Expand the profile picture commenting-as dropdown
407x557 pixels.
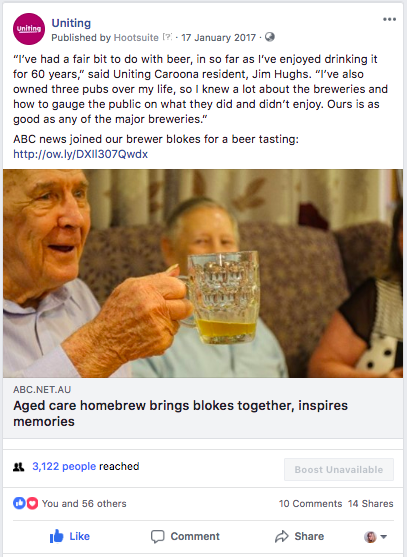point(375,537)
